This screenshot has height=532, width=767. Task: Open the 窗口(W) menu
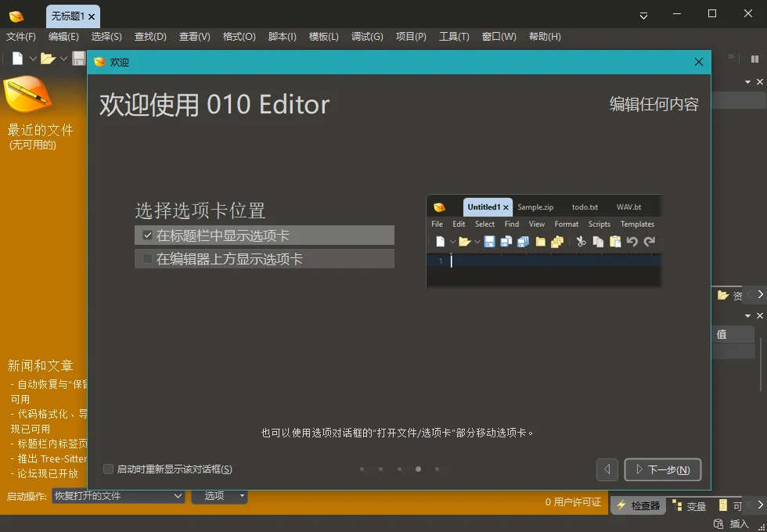(x=499, y=37)
